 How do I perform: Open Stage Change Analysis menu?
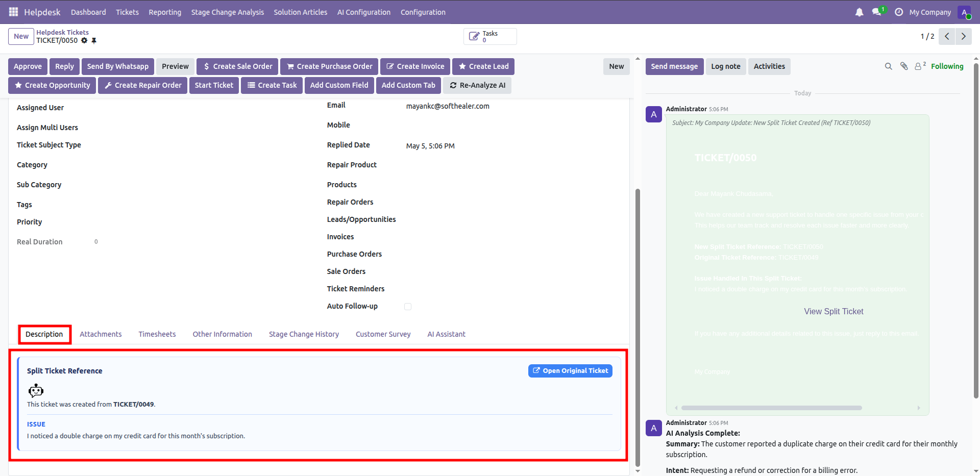tap(228, 12)
